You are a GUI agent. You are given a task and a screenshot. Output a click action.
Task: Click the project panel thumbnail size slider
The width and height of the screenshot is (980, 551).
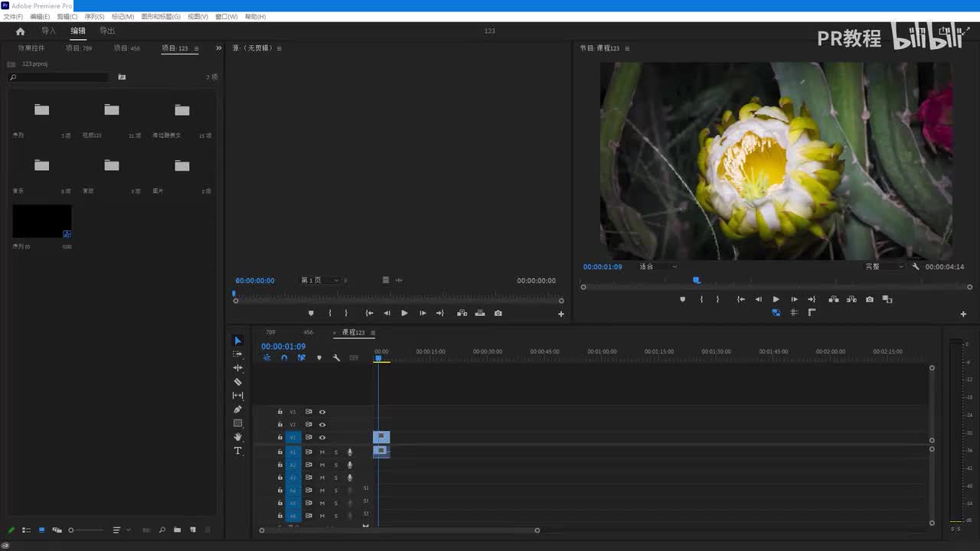tap(84, 530)
